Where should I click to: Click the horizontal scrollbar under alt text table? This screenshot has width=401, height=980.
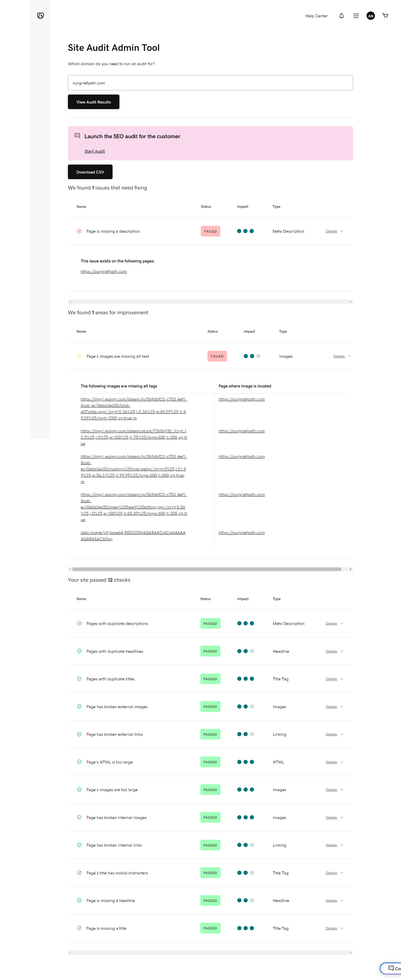click(x=206, y=569)
